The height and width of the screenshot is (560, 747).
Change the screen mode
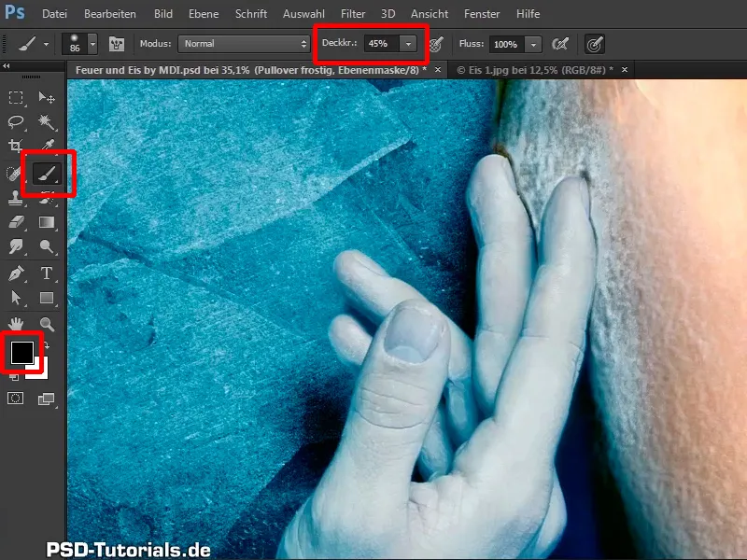point(46,399)
